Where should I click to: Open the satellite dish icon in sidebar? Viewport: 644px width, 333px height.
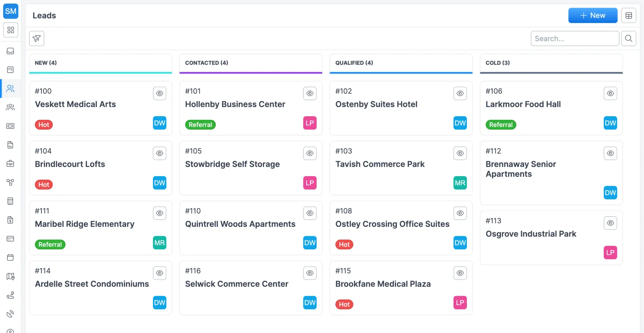(x=10, y=314)
